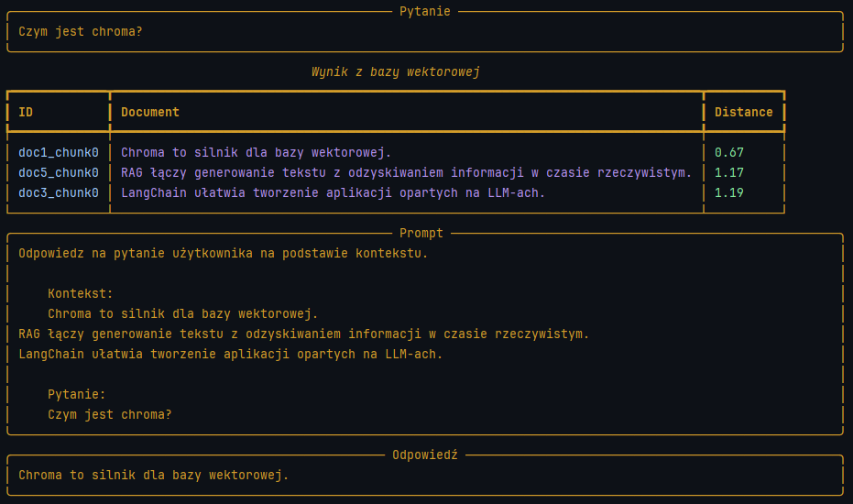Click the 'Odpowiedz na pytanie użytkownika' instruction line
This screenshot has height=504, width=853.
pyautogui.click(x=224, y=253)
